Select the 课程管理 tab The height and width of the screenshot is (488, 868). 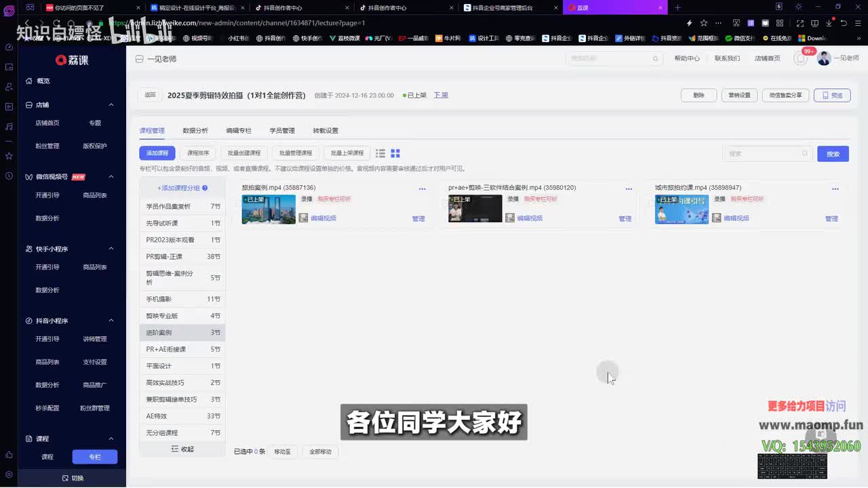click(x=152, y=130)
